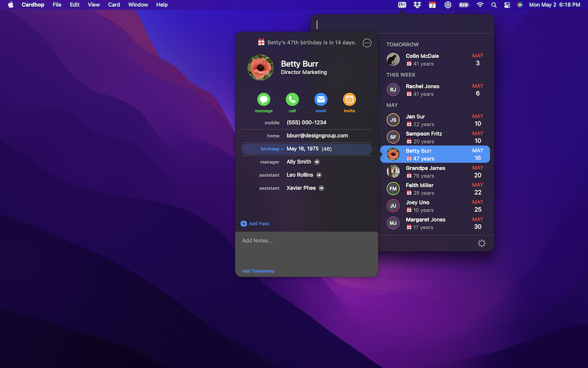The height and width of the screenshot is (368, 588).
Task: Open the Card menu
Action: click(x=114, y=5)
